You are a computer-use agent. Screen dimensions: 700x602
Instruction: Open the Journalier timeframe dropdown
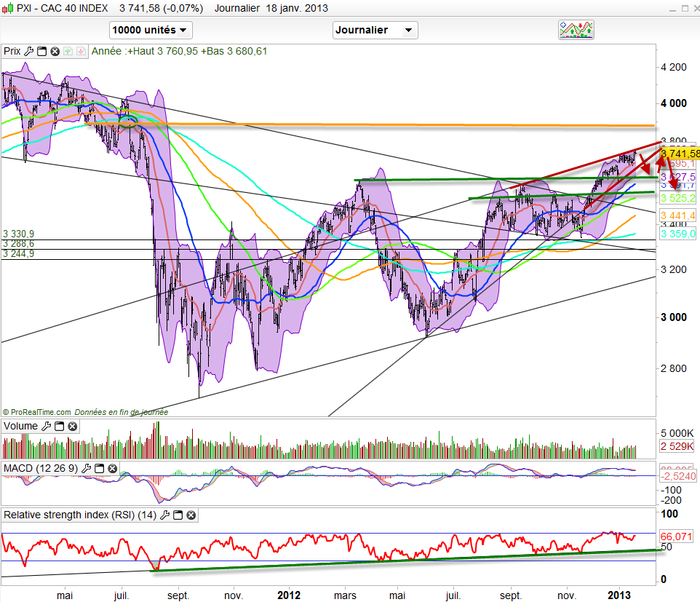(375, 31)
